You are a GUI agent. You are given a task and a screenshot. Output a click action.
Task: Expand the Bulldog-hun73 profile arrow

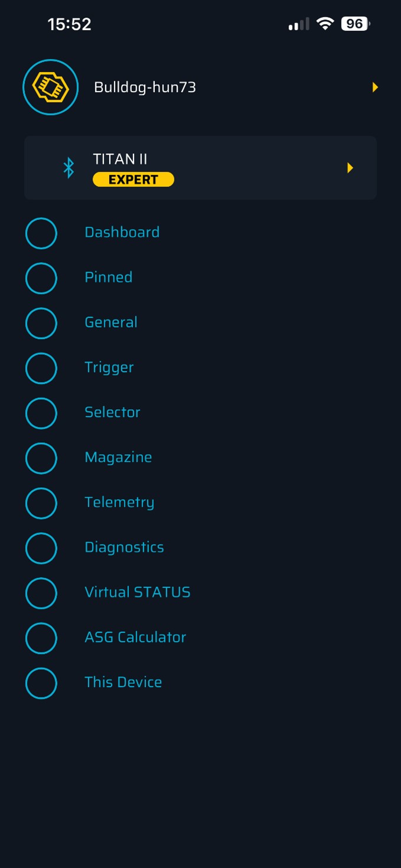(x=375, y=87)
